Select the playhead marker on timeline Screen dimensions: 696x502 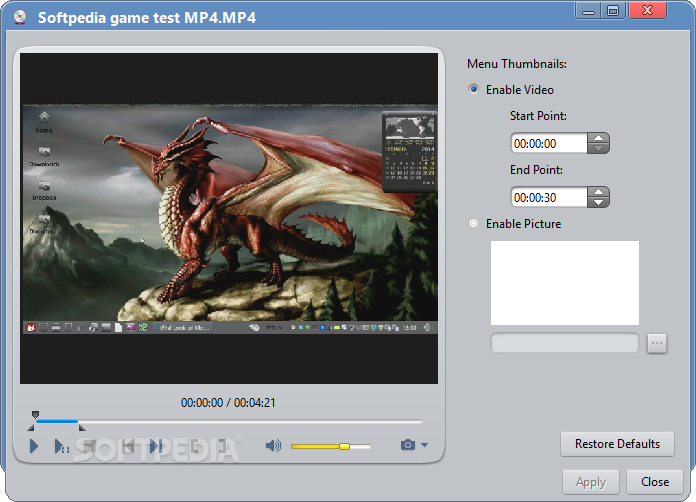click(36, 415)
